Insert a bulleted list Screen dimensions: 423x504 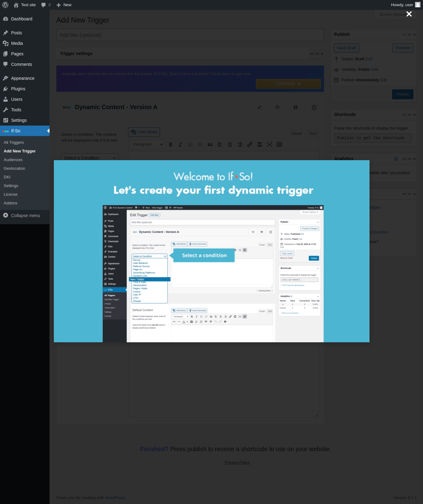(x=190, y=144)
